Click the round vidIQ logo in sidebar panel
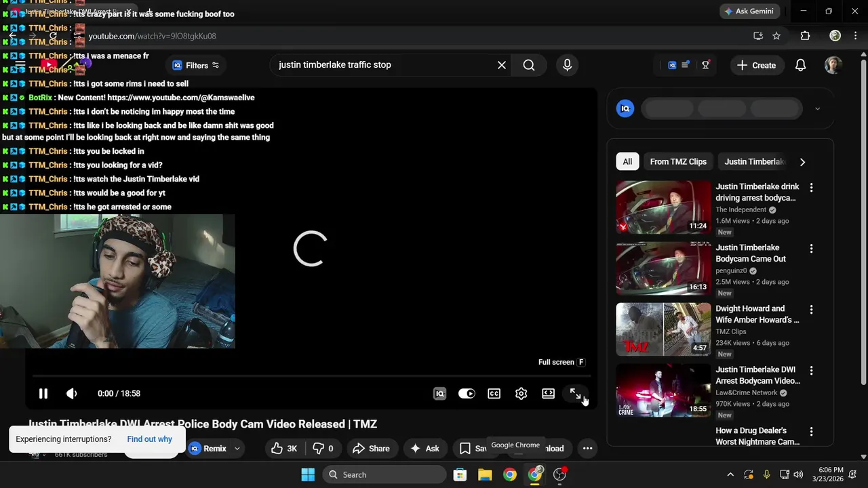 tap(625, 108)
